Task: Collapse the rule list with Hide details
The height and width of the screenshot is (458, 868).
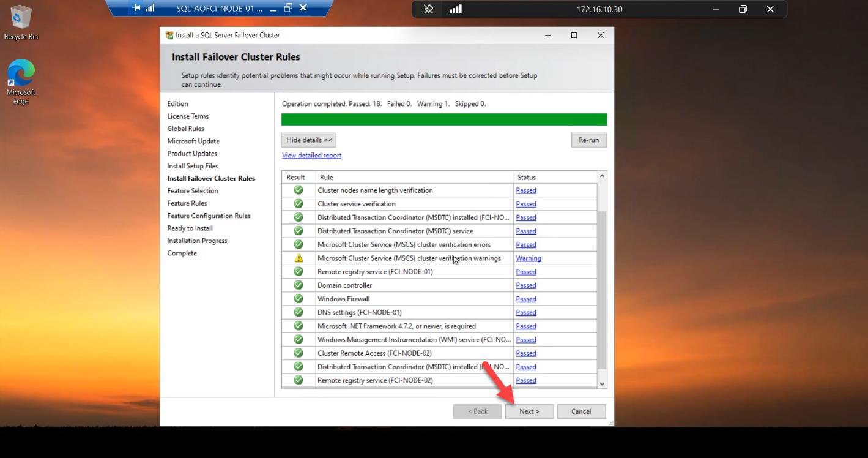Action: [309, 140]
